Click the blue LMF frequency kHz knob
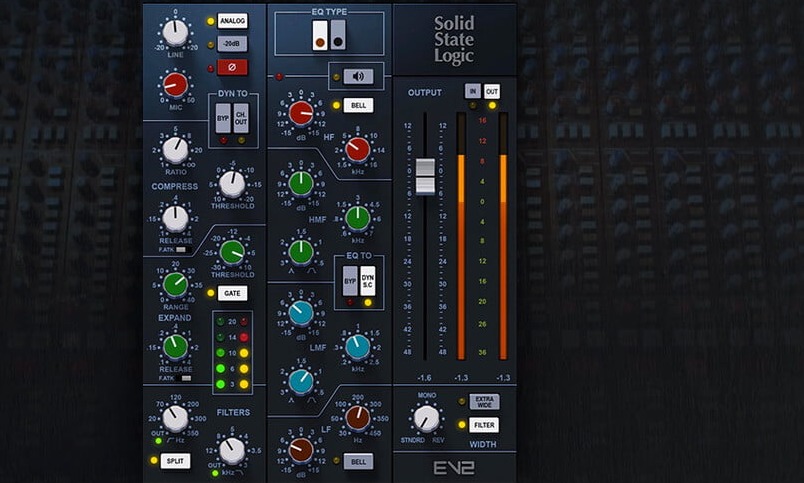The height and width of the screenshot is (483, 804). pyautogui.click(x=358, y=347)
